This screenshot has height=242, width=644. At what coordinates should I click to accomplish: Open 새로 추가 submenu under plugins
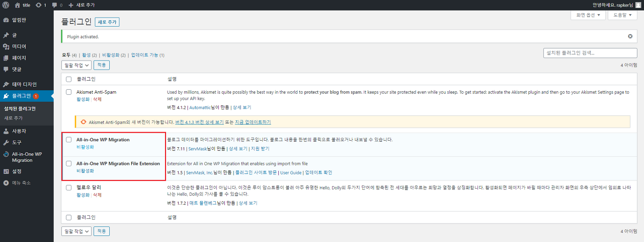13,118
